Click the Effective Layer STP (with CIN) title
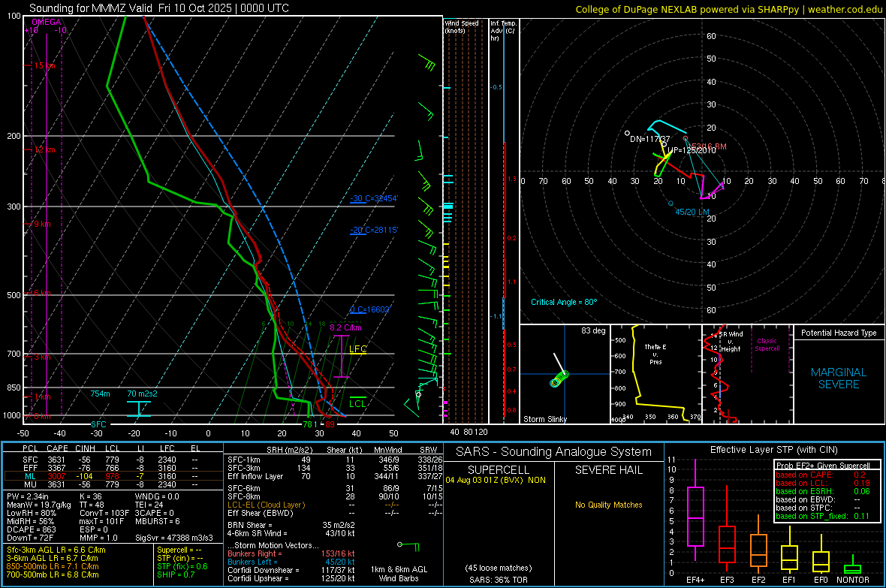The width and height of the screenshot is (886, 588). click(773, 450)
